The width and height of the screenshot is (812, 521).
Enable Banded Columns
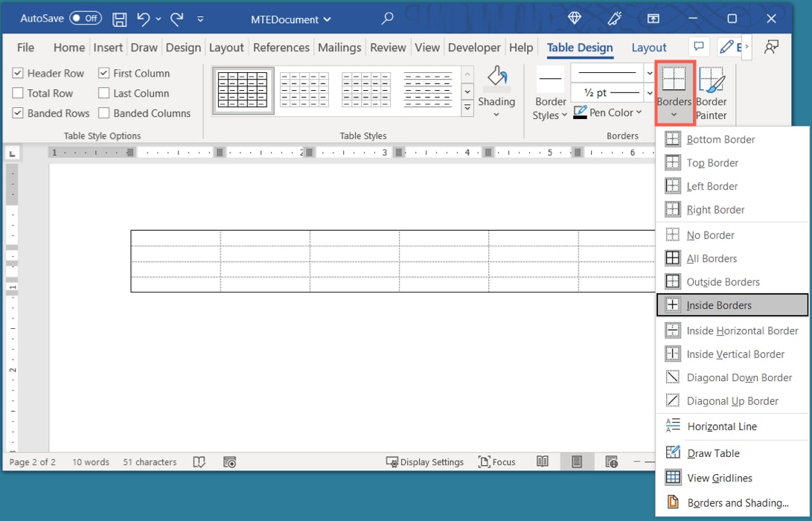[103, 112]
